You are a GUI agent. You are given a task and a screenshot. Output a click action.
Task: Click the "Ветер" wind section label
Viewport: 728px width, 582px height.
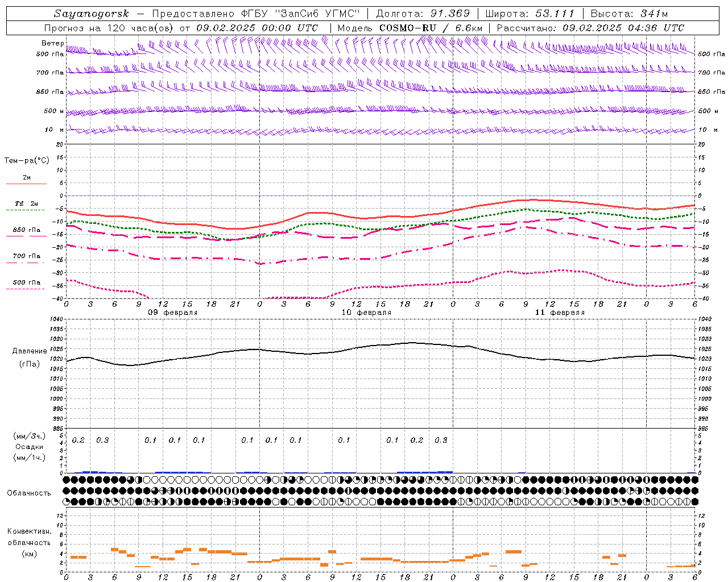52,43
